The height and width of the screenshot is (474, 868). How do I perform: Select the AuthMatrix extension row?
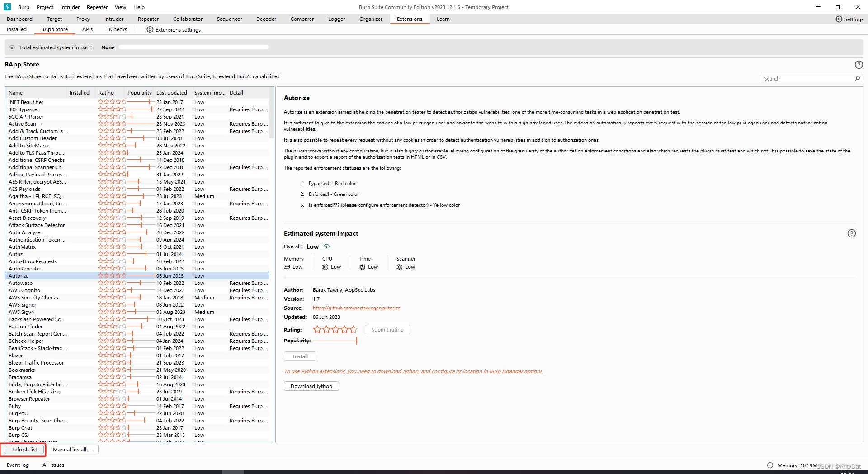tap(137, 247)
